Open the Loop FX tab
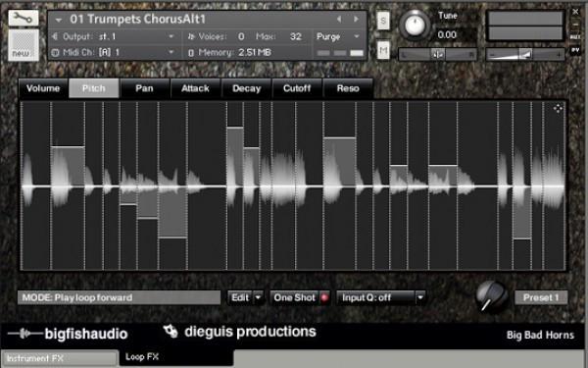 click(x=176, y=357)
